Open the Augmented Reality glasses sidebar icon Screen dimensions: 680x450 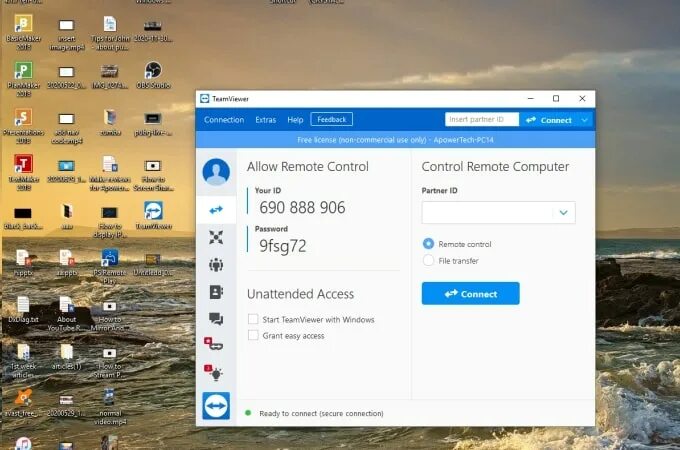pos(214,344)
